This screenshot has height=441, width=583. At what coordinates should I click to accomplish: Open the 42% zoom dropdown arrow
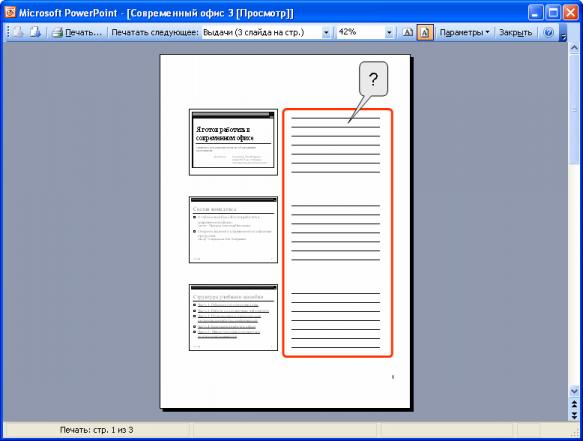point(389,33)
